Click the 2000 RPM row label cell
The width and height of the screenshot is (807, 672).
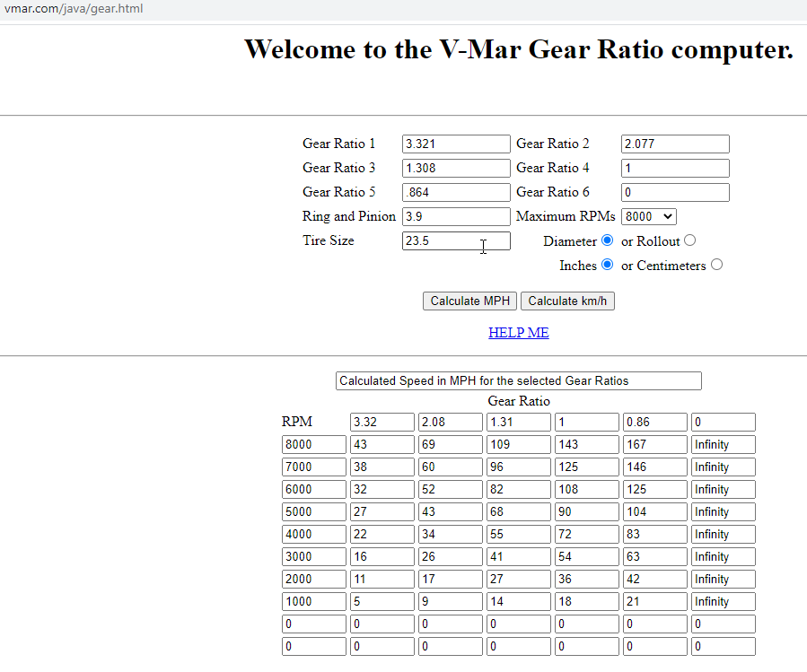(314, 579)
